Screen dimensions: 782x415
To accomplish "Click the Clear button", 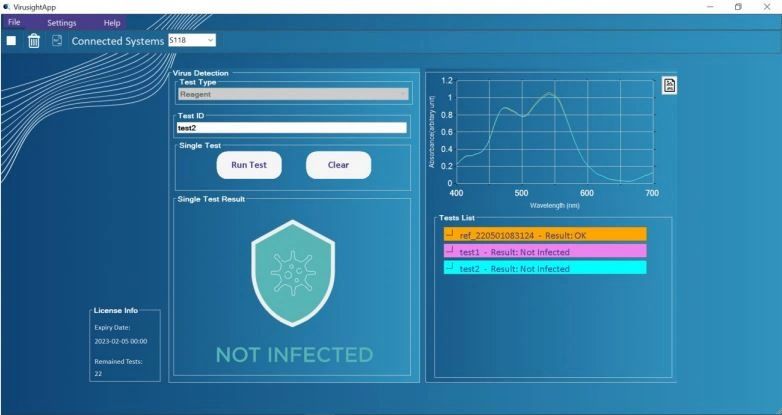I will pos(338,165).
